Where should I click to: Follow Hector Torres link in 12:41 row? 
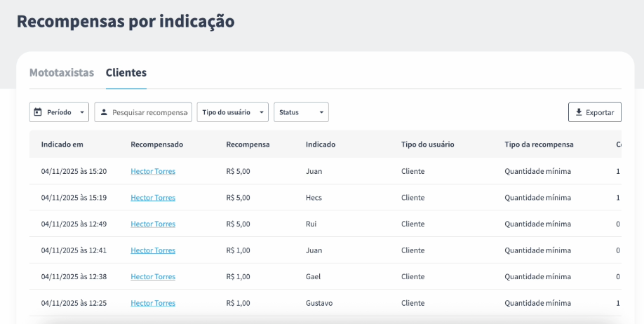pyautogui.click(x=153, y=250)
